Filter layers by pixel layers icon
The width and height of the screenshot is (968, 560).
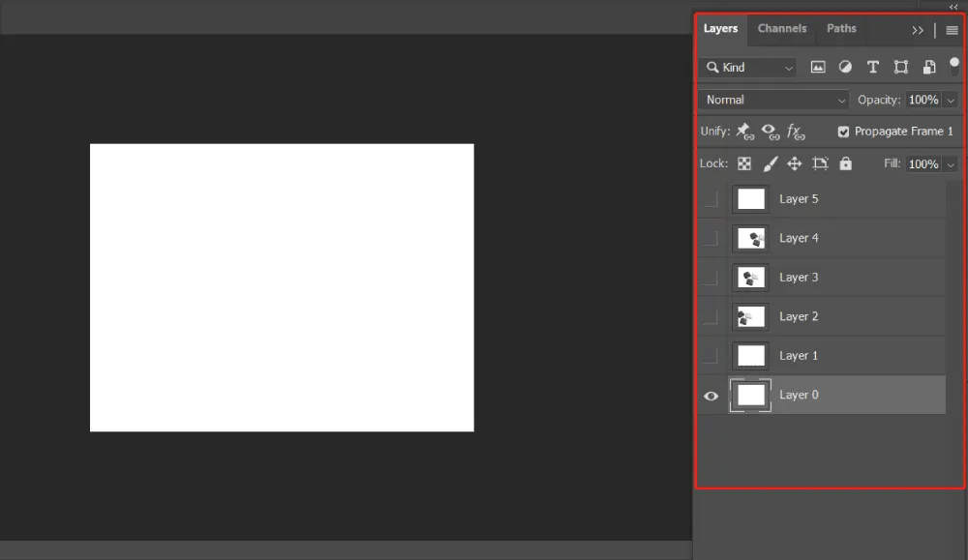click(x=818, y=67)
